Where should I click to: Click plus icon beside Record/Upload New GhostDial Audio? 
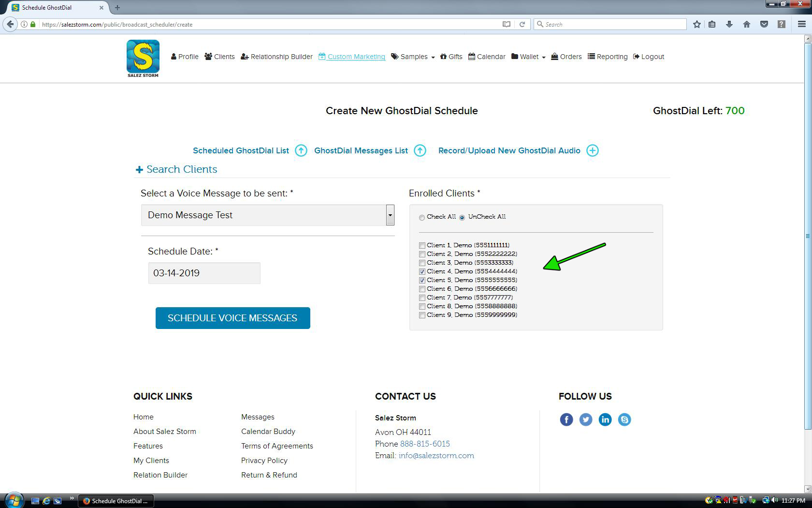593,150
